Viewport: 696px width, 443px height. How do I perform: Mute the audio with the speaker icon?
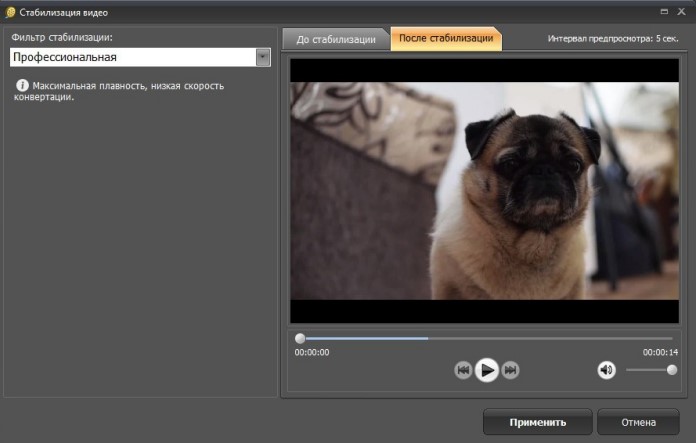[606, 370]
